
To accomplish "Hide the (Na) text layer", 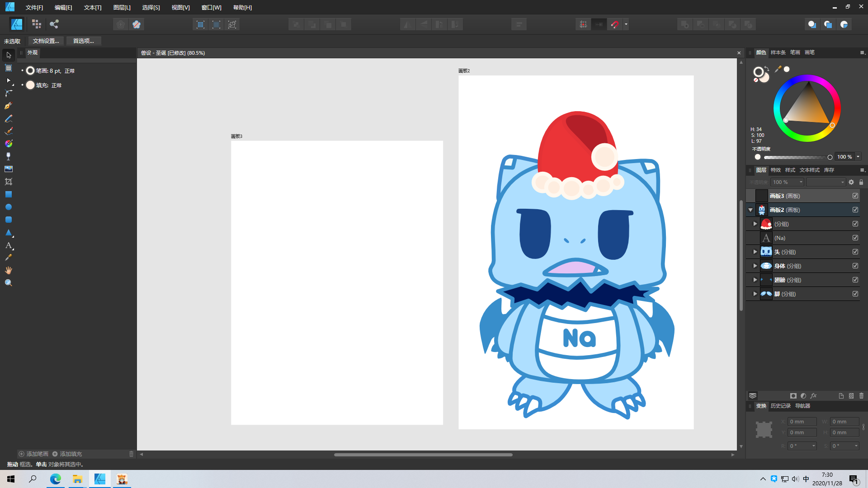I will [855, 238].
